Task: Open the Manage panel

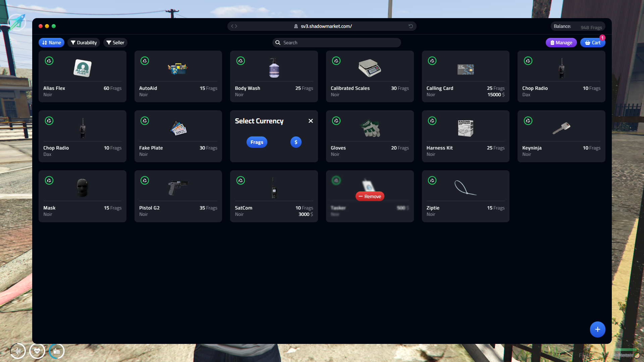Action: [561, 43]
